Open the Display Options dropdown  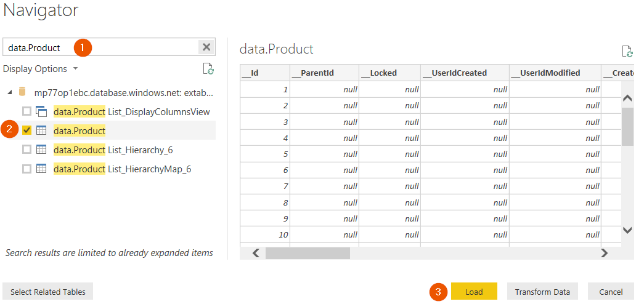(x=40, y=68)
